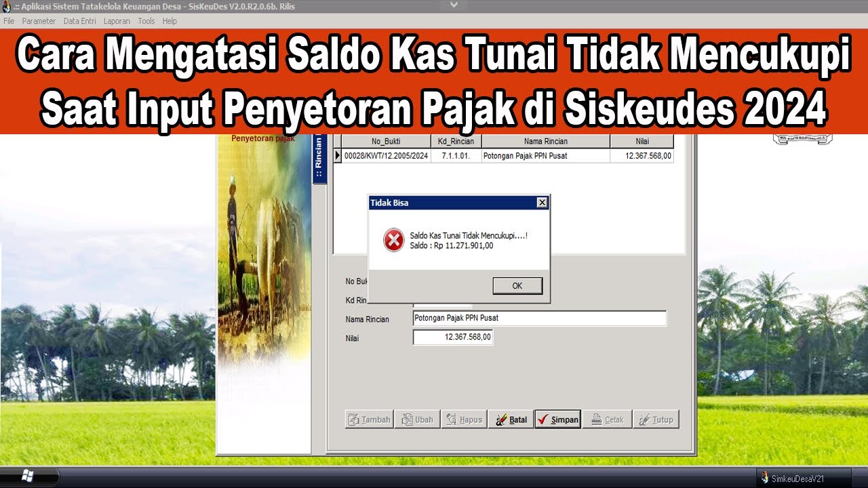Open the File menu
Image resolution: width=868 pixels, height=488 pixels.
pos(9,21)
